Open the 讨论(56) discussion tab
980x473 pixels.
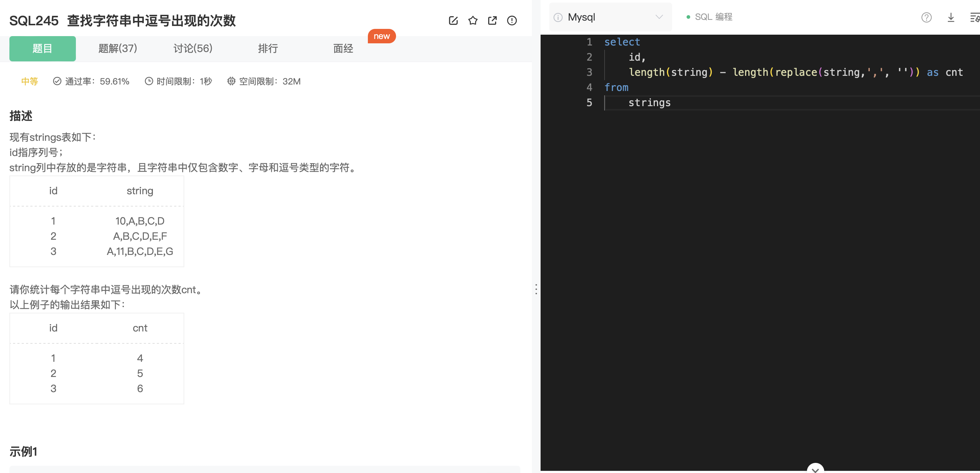193,48
